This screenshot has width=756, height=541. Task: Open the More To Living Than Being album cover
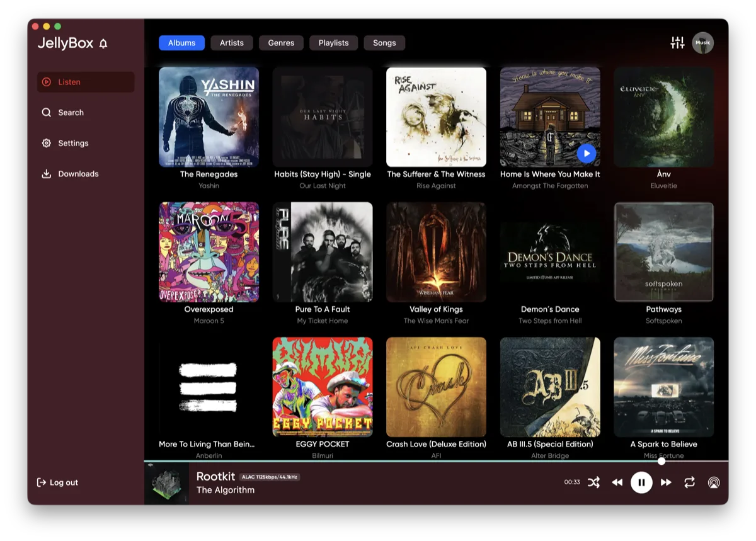(209, 387)
